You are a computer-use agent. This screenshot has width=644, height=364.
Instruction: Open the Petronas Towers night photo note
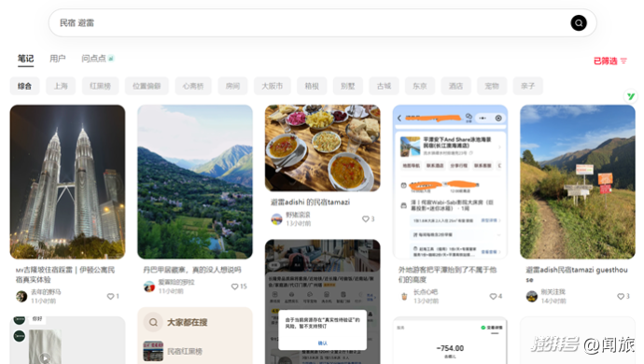pos(67,182)
